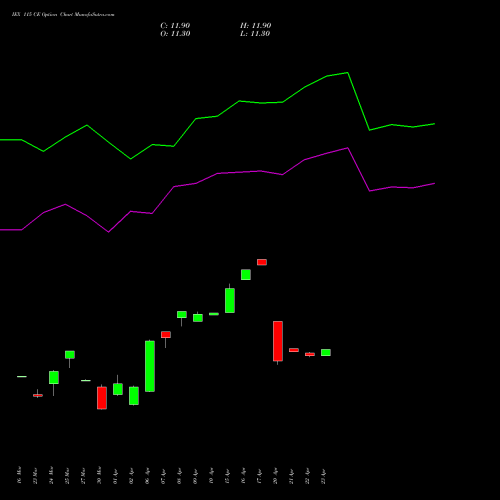Click the small red candle above 17 Apr
Screen dimensions: 500x500
(262, 262)
